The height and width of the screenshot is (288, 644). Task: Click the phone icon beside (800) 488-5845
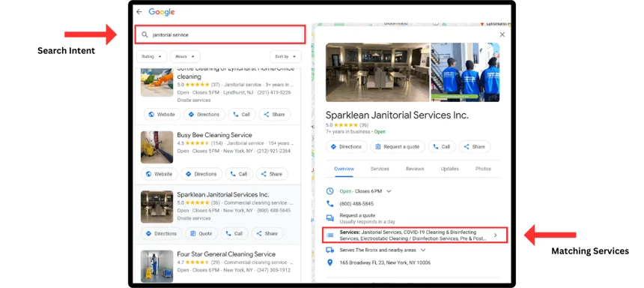click(x=329, y=204)
